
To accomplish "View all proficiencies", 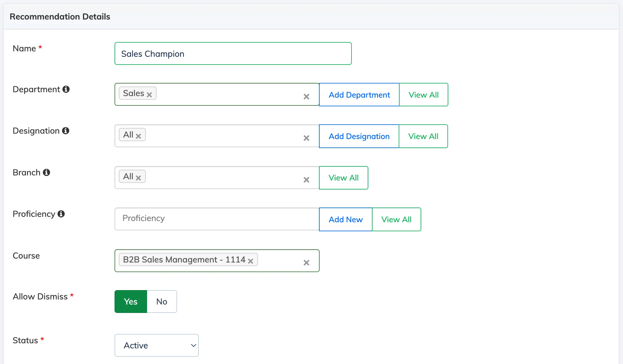I will (x=397, y=219).
